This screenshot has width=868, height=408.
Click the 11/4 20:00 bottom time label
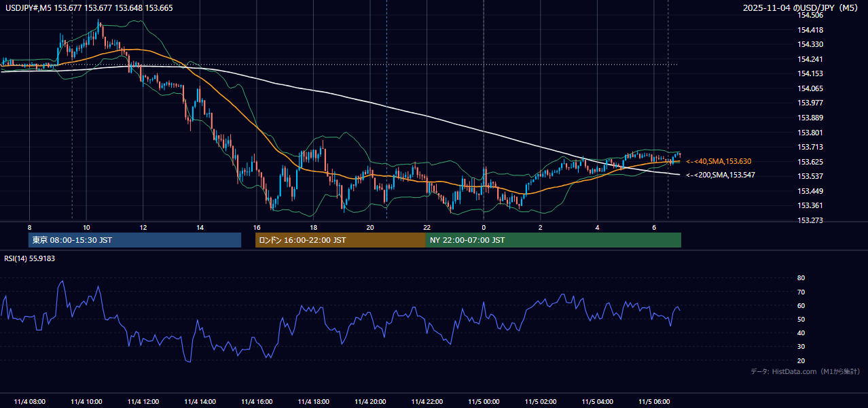pyautogui.click(x=369, y=402)
